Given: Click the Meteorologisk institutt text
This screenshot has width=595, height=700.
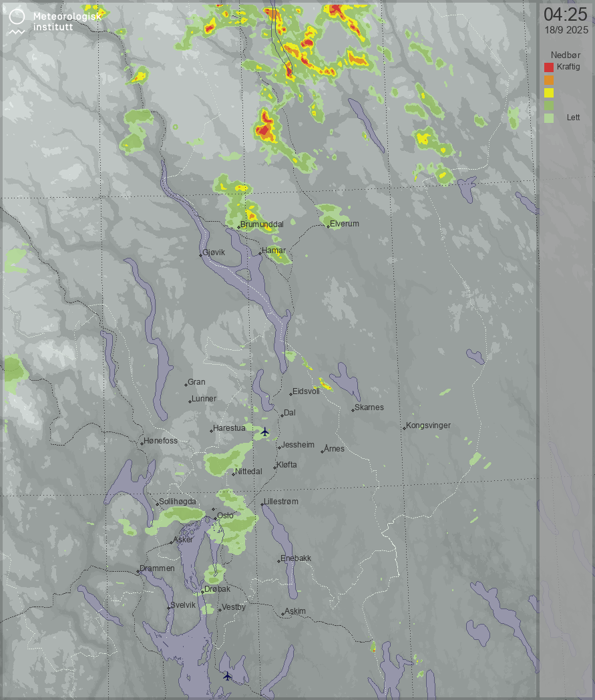Looking at the screenshot, I should click(67, 21).
